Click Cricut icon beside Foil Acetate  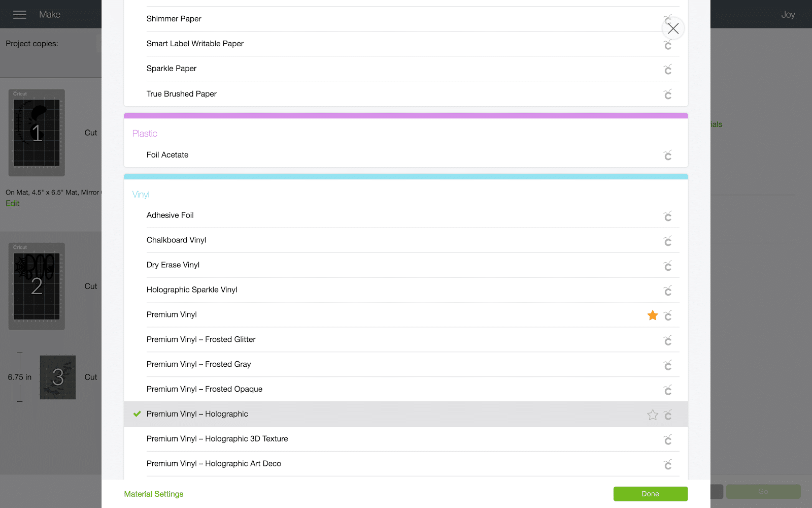click(668, 155)
